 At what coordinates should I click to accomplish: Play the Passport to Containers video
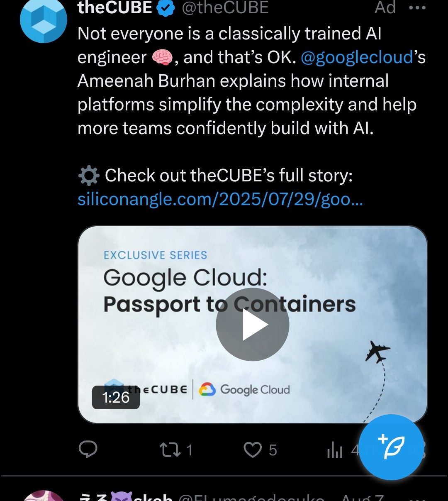point(253,325)
